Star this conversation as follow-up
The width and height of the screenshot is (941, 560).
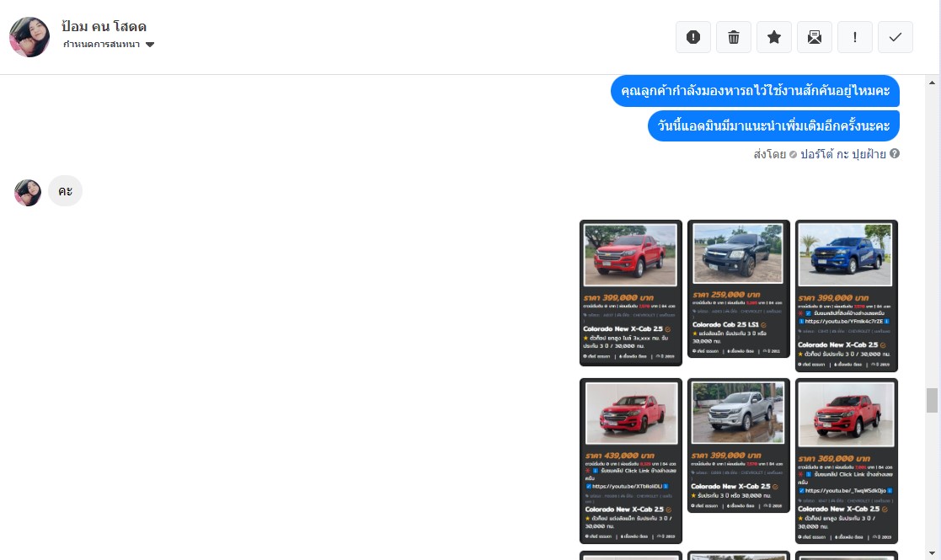(774, 37)
